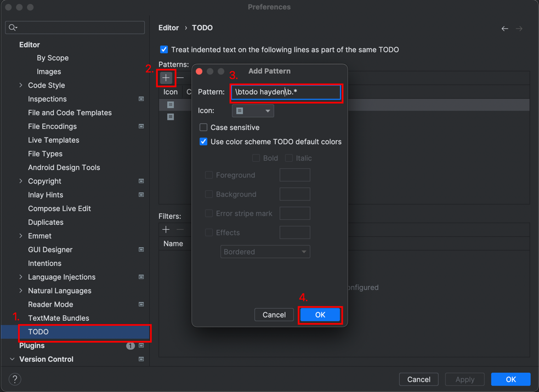
Task: Open File and Code Templates settings
Action: (x=70, y=113)
